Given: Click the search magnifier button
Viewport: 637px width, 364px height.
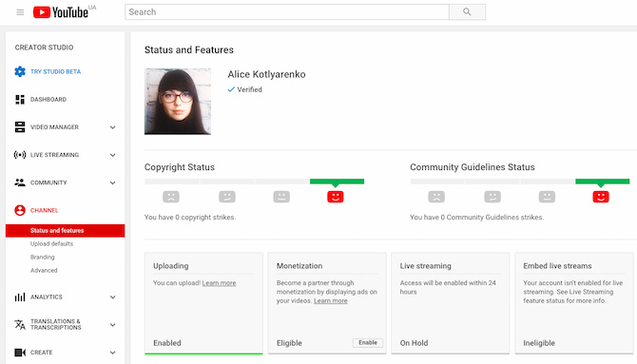Looking at the screenshot, I should pyautogui.click(x=467, y=12).
